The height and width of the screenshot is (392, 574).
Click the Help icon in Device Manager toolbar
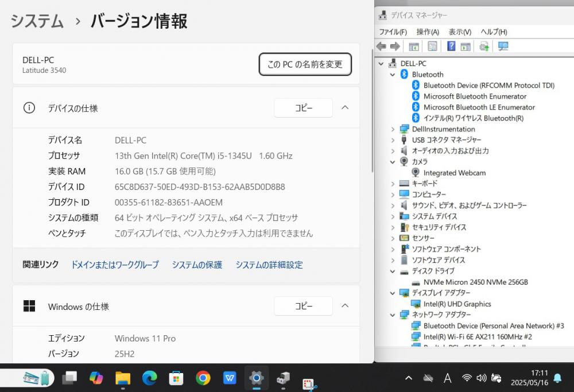click(451, 46)
